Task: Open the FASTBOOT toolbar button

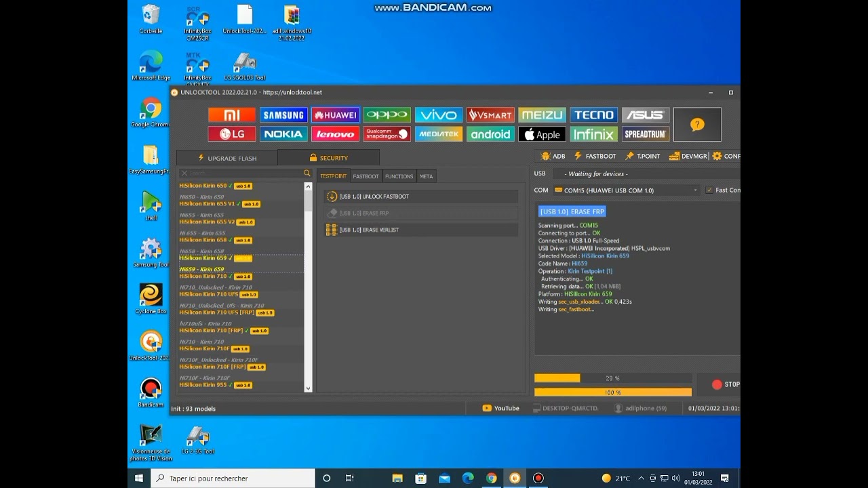Action: click(595, 156)
